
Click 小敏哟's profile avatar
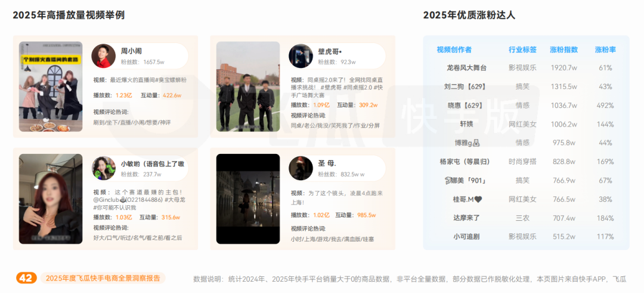point(104,168)
